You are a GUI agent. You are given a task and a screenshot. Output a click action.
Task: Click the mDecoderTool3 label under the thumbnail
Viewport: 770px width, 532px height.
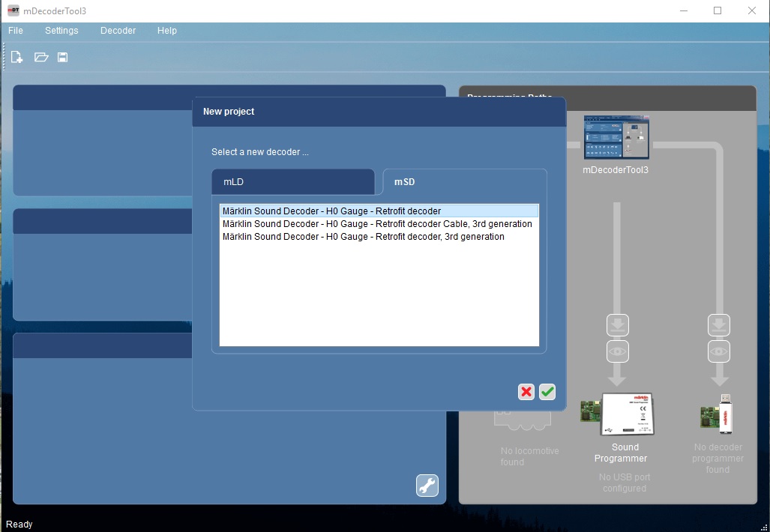(616, 170)
